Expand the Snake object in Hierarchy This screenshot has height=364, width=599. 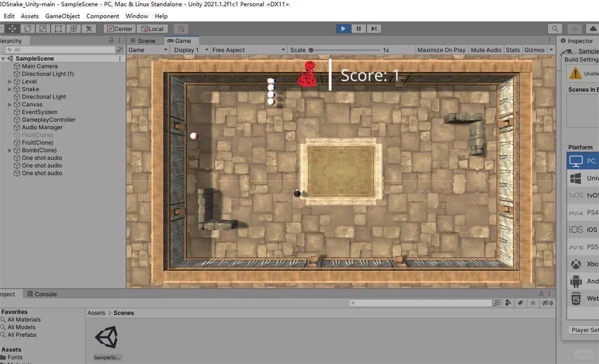[x=9, y=89]
